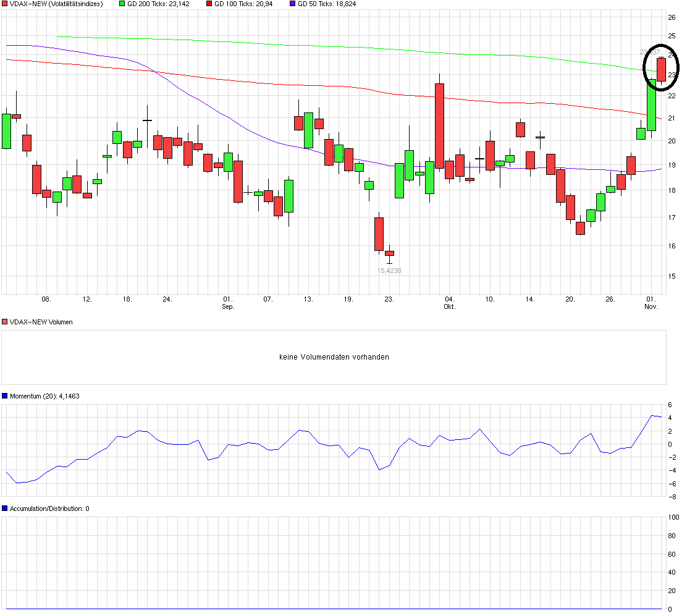Click the '01. Nov.' date axis label
Screen dimensions: 695x616
tap(651, 303)
